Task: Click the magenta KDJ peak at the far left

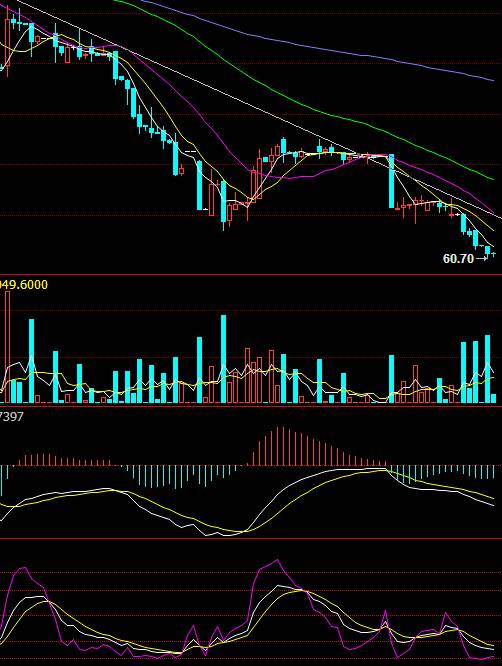Action: [x=23, y=568]
